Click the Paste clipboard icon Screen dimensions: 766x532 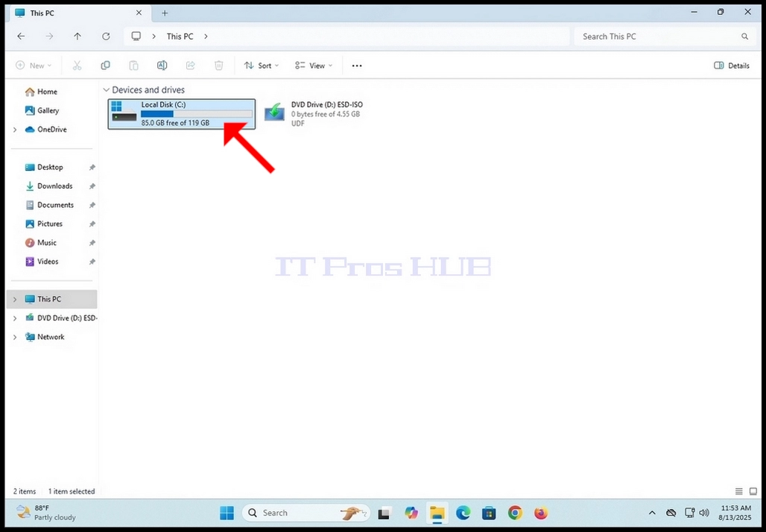coord(133,66)
